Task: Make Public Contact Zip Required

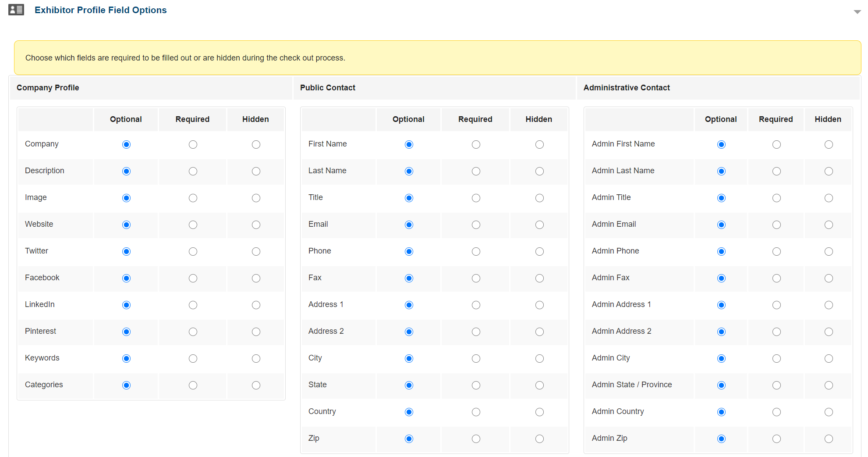Action: (x=476, y=439)
